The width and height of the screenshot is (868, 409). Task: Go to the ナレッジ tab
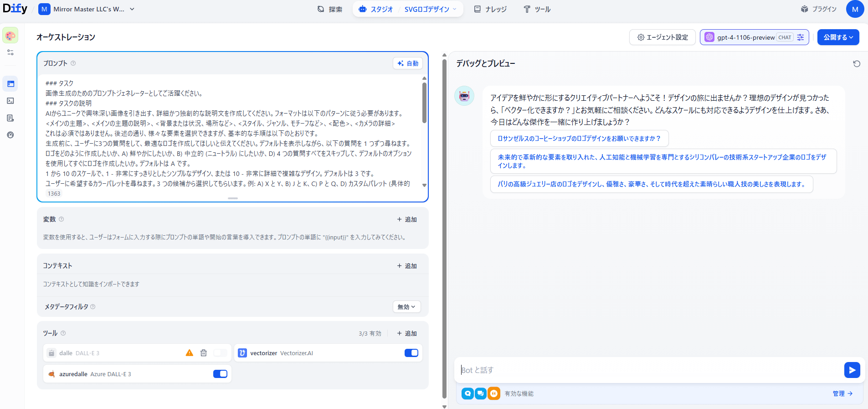click(490, 9)
